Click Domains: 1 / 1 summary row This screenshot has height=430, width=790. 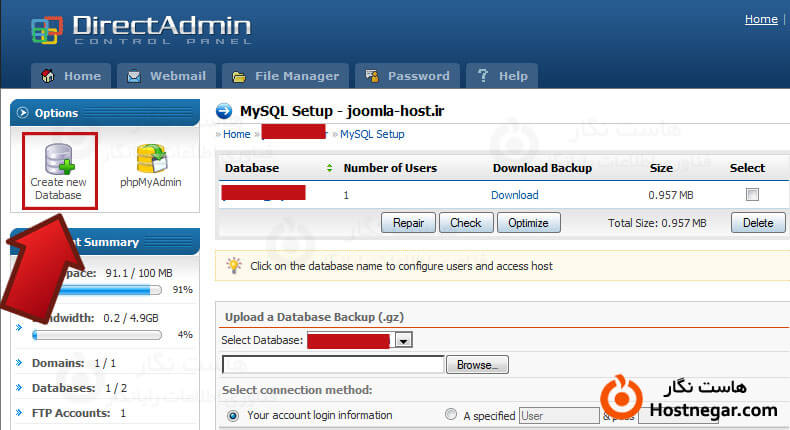click(x=74, y=362)
